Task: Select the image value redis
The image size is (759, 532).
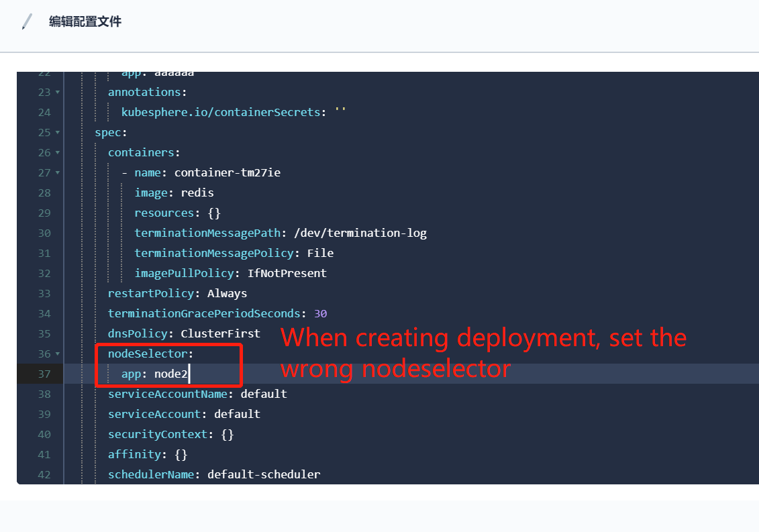Action: pos(197,193)
